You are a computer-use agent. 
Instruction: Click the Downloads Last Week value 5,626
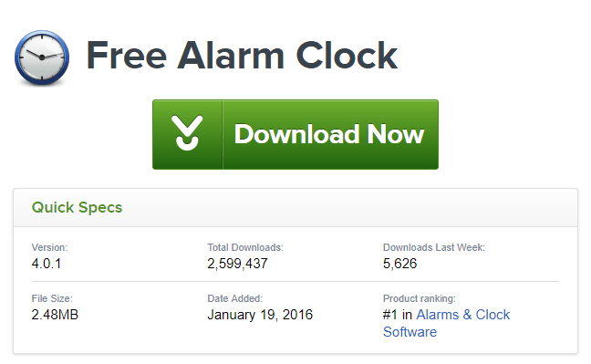coord(399,264)
